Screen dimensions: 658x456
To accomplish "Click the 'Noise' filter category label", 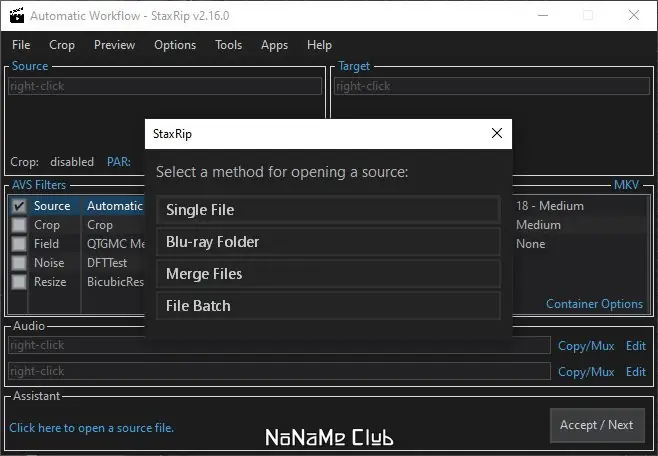I will (49, 263).
